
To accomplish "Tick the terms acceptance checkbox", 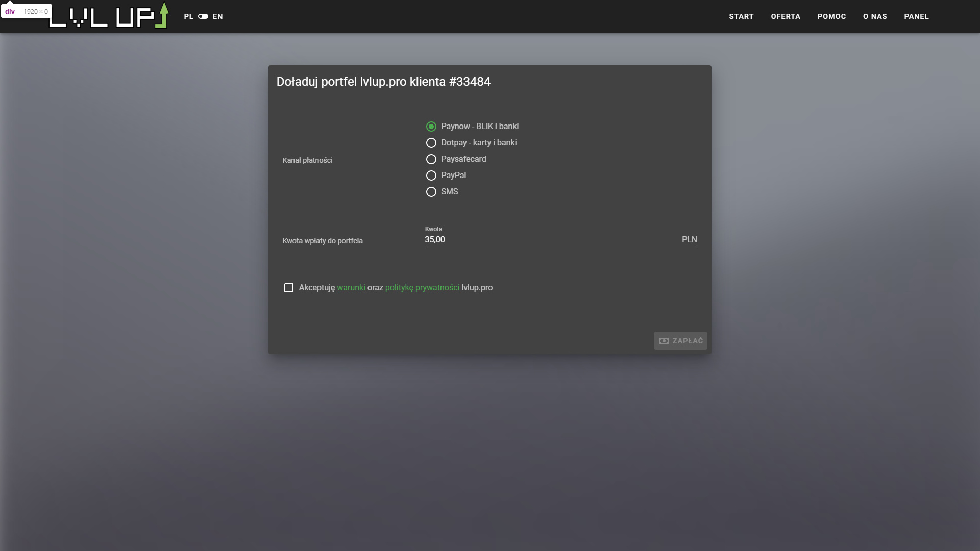I will tap(289, 288).
